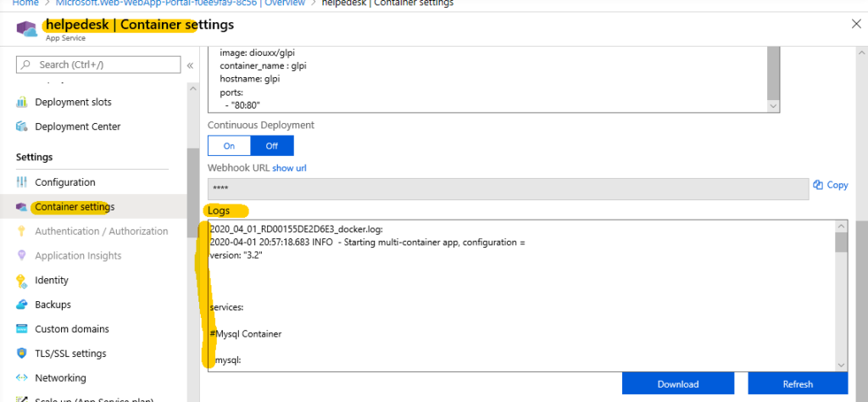Viewport: 868px width, 402px height.
Task: Open Application Insights menu item
Action: tap(78, 256)
